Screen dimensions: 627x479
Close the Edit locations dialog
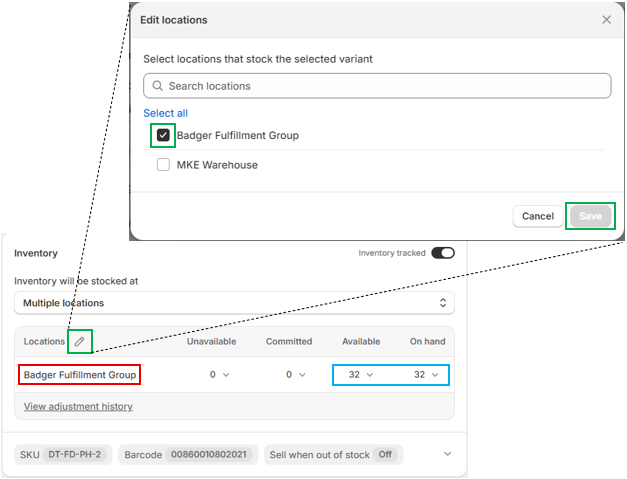click(x=606, y=20)
